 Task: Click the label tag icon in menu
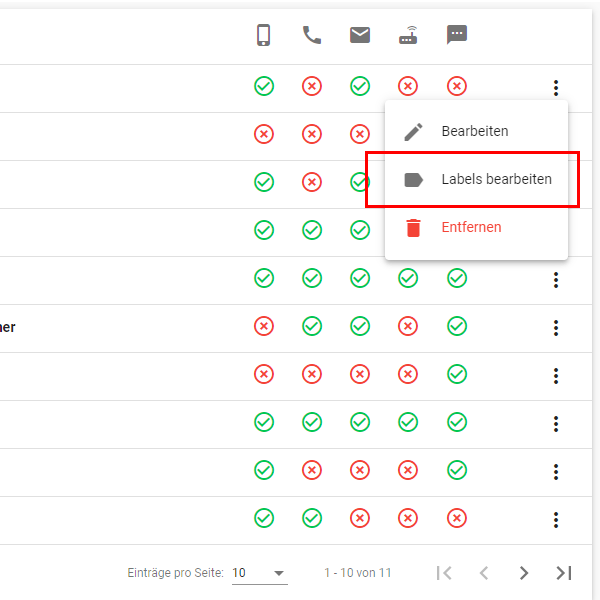point(413,180)
